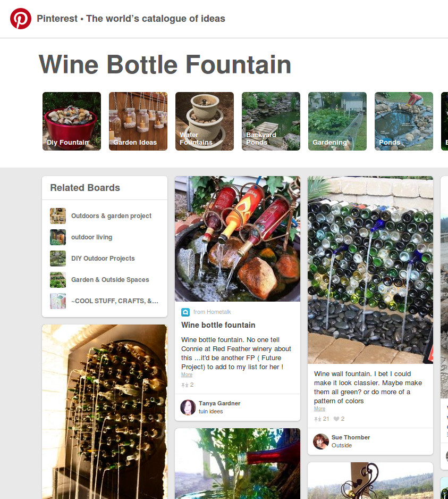Click the repin count icon showing 21
The width and height of the screenshot is (448, 499).
(317, 419)
